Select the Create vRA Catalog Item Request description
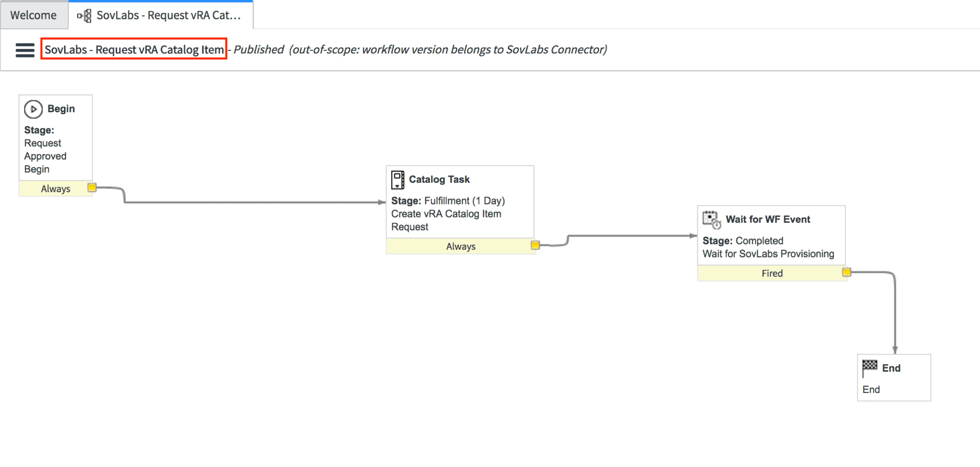This screenshot has height=467, width=980. tap(446, 220)
